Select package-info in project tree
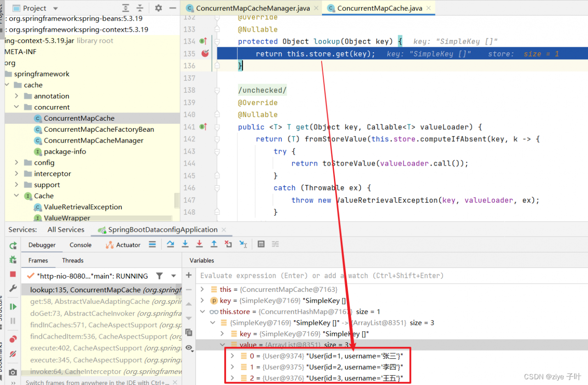This screenshot has width=588, height=385. point(65,151)
